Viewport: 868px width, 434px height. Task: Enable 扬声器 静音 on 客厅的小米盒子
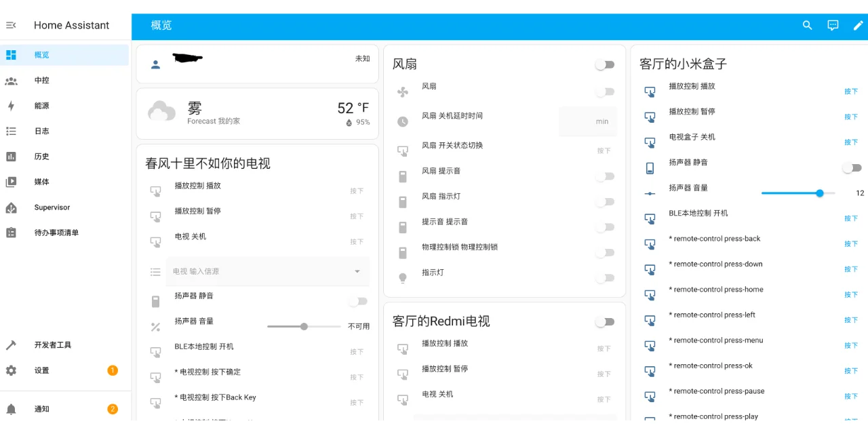[x=852, y=167]
